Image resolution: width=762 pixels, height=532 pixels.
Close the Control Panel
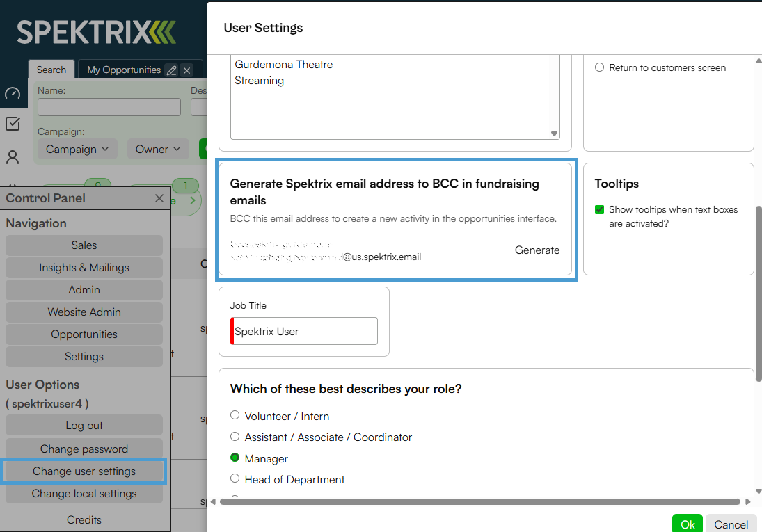[159, 198]
